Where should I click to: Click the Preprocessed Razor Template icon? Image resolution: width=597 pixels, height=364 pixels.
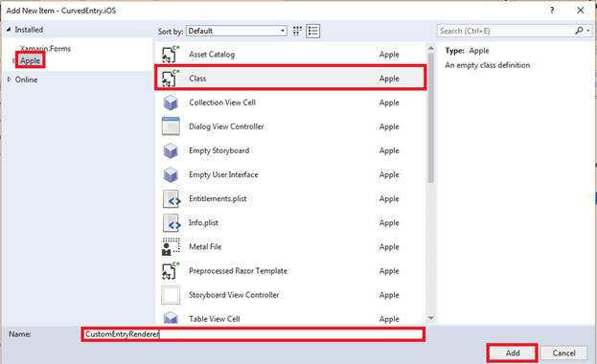pos(171,271)
